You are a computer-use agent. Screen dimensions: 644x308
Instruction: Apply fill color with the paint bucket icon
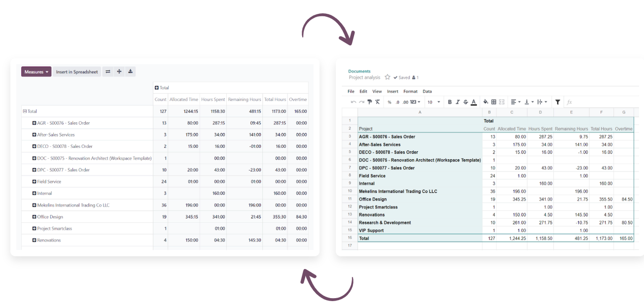tap(485, 102)
